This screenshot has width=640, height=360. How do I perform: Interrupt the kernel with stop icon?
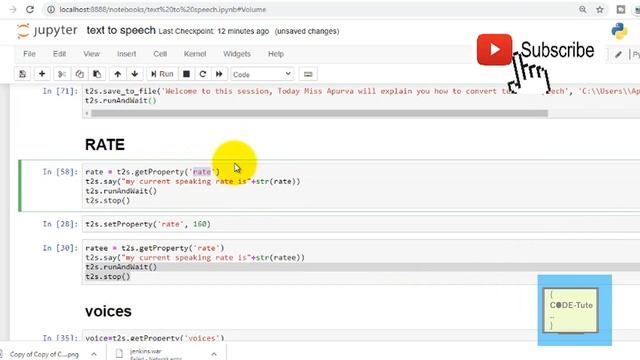(x=187, y=74)
